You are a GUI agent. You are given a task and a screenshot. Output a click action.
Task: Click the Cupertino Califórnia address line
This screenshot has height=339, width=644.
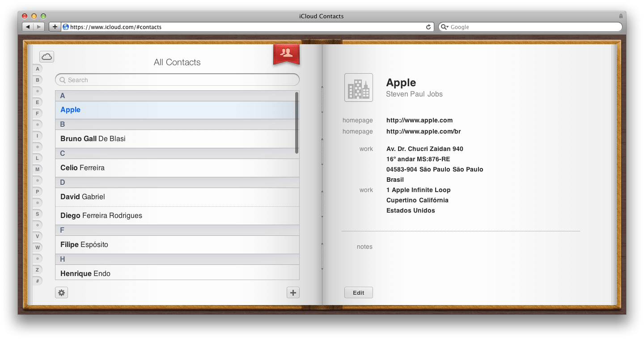pos(417,200)
